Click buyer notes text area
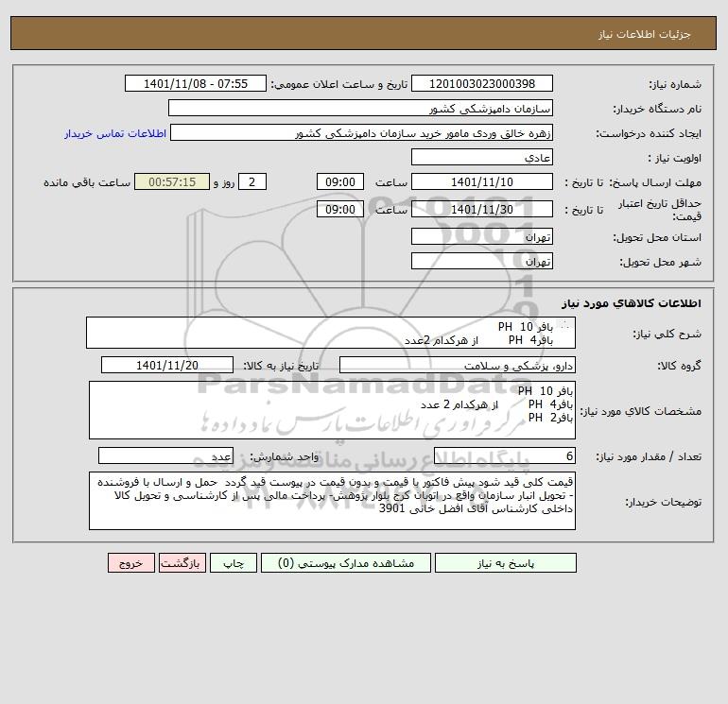This screenshot has height=704, width=728. (332, 502)
